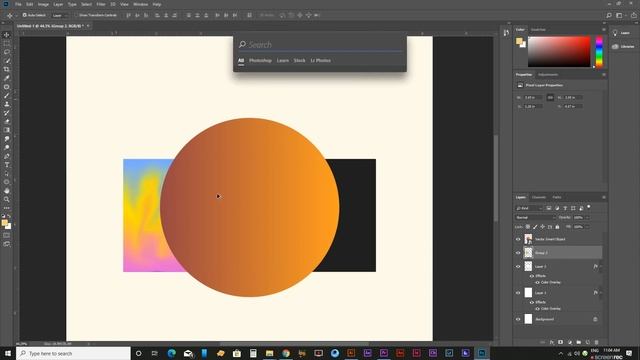Select the Lasso tool
640x360 pixels.
tap(7, 52)
